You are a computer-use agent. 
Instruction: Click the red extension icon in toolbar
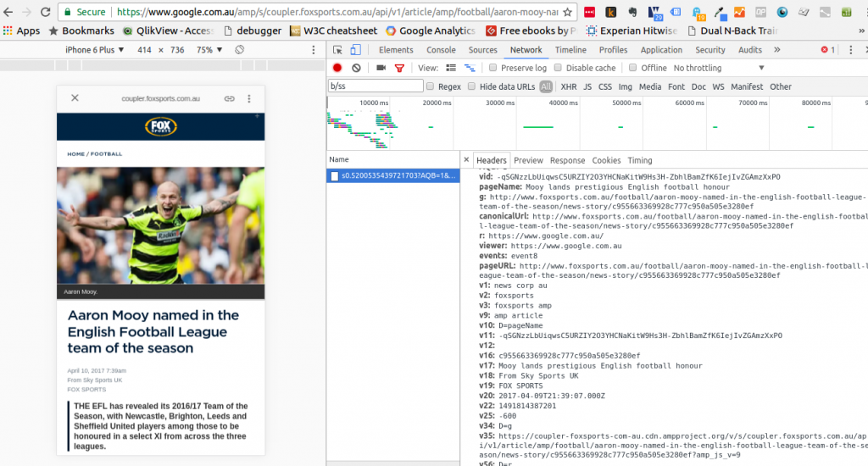(x=590, y=12)
